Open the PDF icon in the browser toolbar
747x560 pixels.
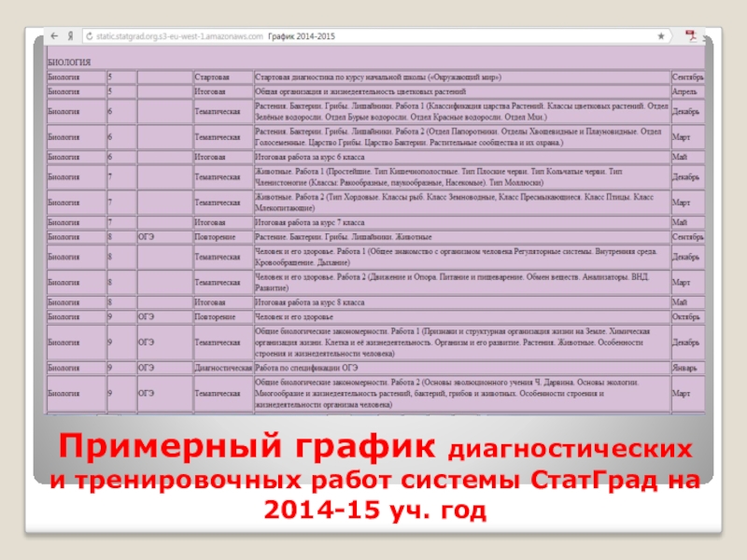pyautogui.click(x=690, y=35)
